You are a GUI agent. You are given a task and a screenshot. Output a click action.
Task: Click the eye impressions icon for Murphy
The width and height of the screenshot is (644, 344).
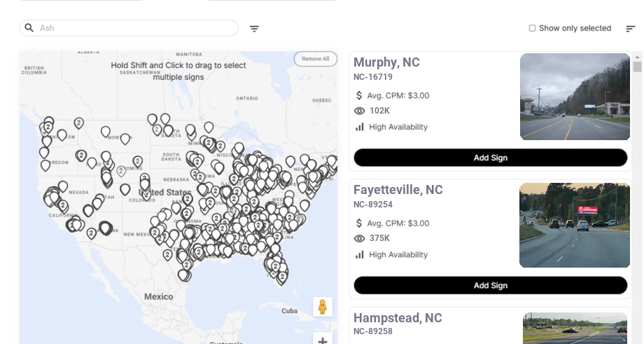coord(360,111)
